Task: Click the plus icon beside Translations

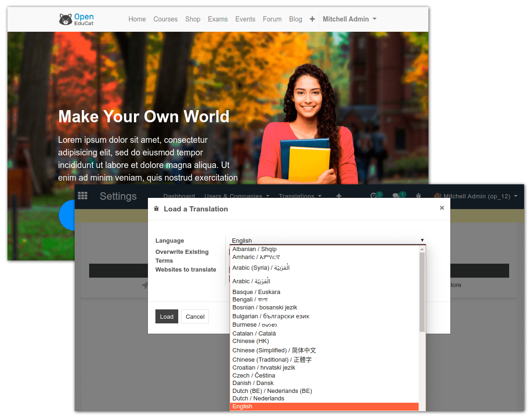Action: [338, 196]
